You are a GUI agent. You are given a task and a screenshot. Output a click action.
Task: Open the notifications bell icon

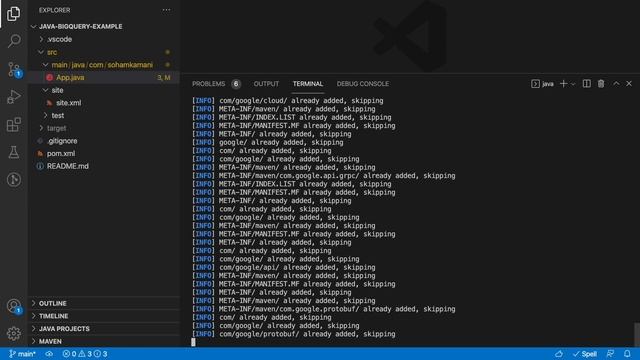click(627, 354)
